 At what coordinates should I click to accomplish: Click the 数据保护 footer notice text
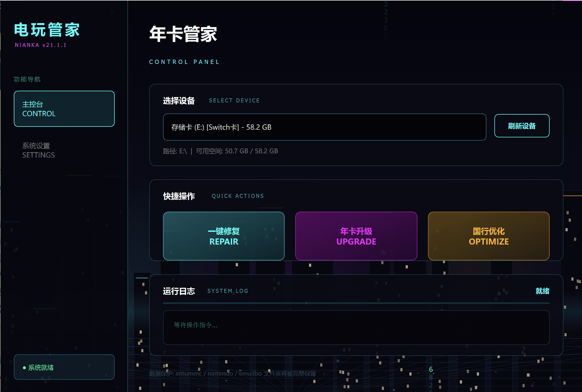point(232,373)
